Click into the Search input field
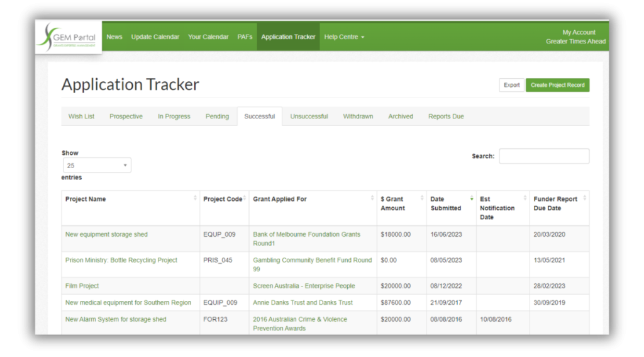Screen dimensions: 644x357 tap(544, 156)
